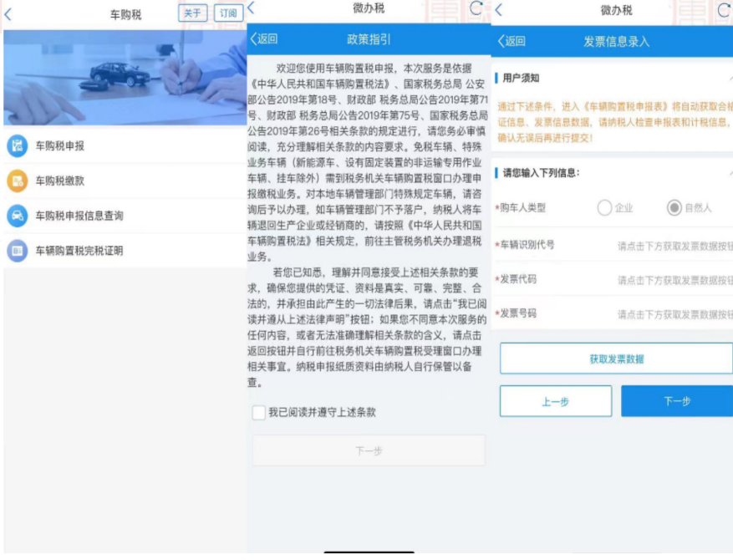
Task: Open the 订阅 option
Action: (x=227, y=13)
